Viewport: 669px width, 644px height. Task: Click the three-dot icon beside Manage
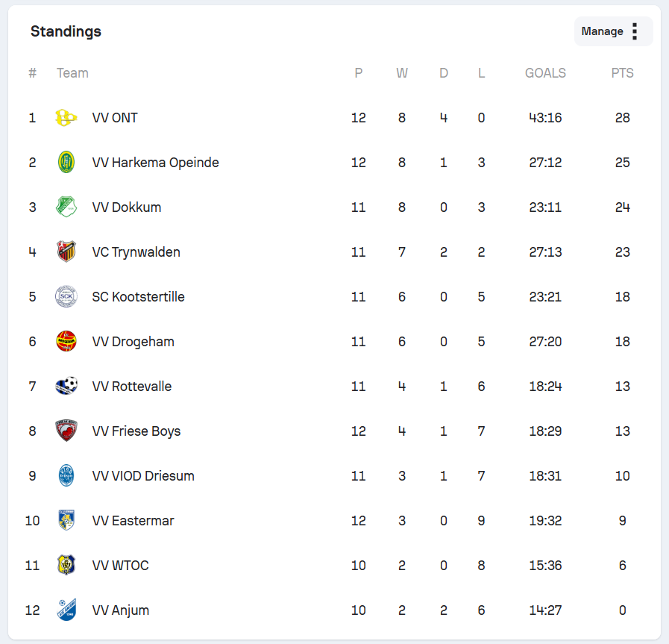pyautogui.click(x=635, y=31)
